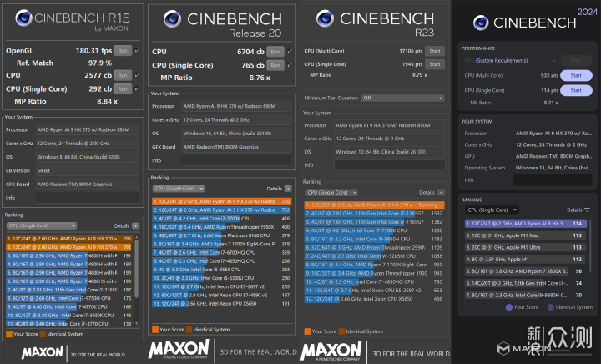This screenshot has height=364, width=601.
Task: Start the CPU (Multi Core) test in R23
Action: tap(435, 51)
